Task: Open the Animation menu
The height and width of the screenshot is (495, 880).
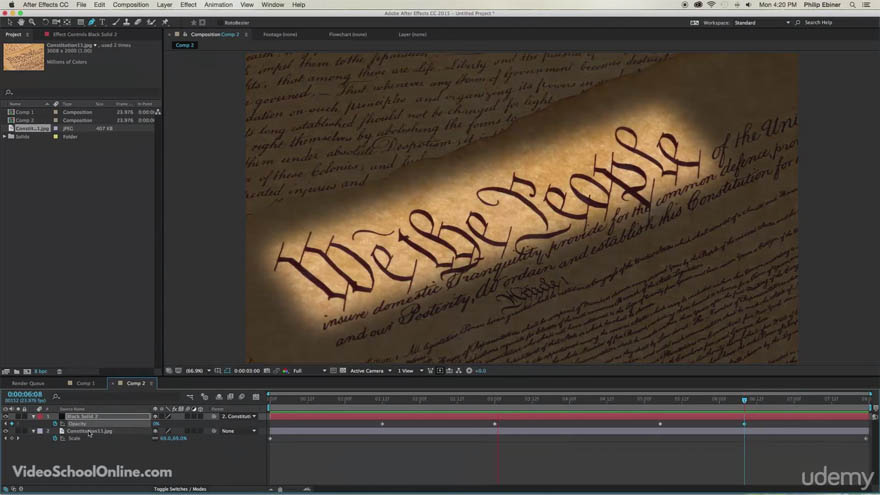Action: (218, 4)
